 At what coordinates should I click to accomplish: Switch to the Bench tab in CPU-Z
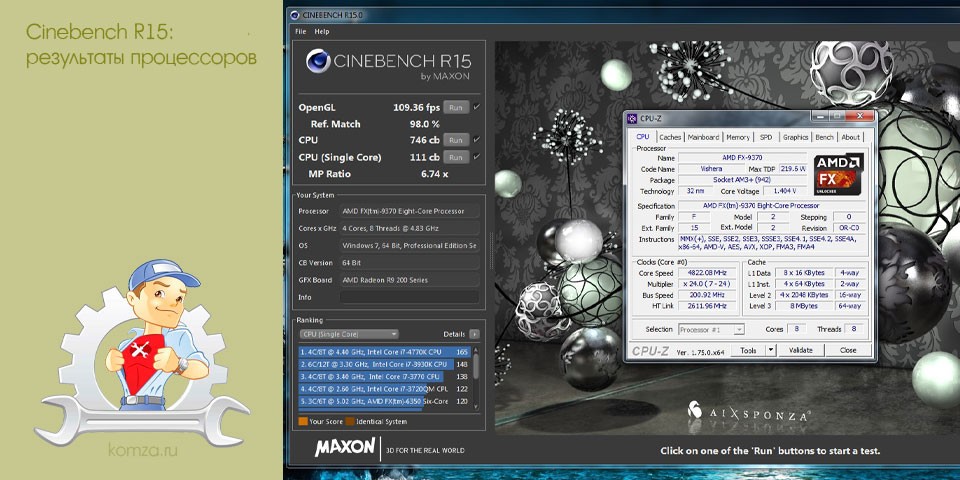(825, 137)
